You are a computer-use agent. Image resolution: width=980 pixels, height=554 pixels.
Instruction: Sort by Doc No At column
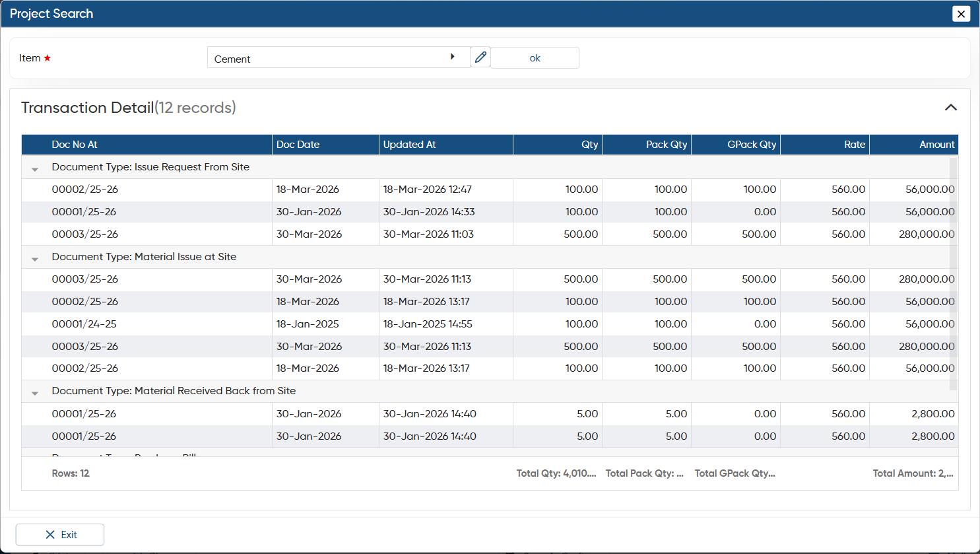tap(147, 145)
